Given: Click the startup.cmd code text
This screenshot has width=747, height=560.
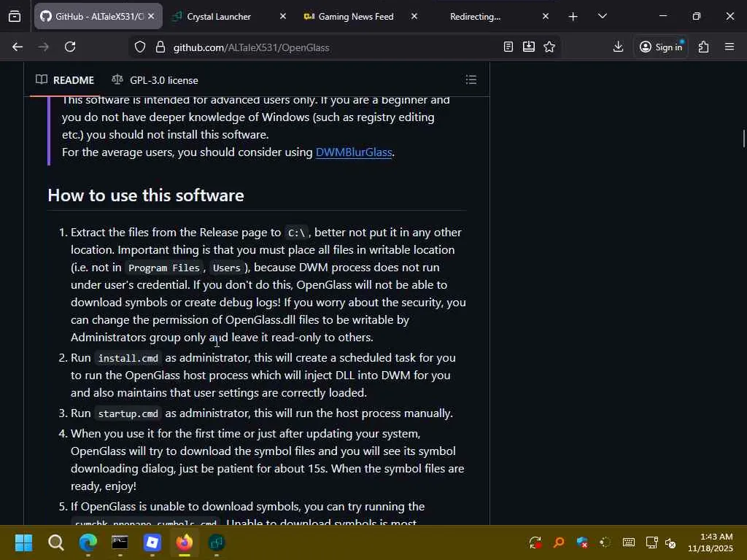Looking at the screenshot, I should click(x=128, y=413).
